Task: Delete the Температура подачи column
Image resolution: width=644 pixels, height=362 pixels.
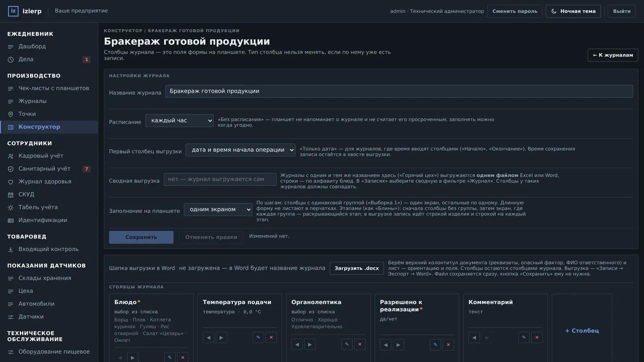Action: tap(271, 337)
